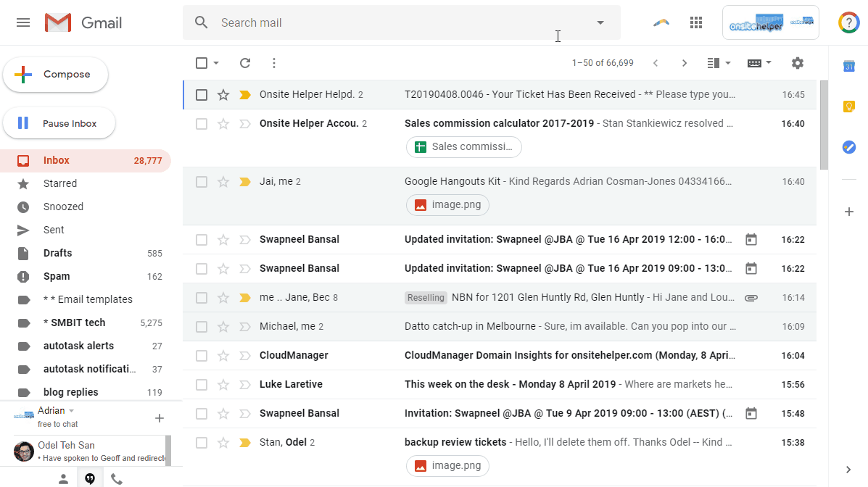Select the Onsite Helper Helpdesk email checkbox
This screenshot has width=868, height=487.
coord(202,95)
